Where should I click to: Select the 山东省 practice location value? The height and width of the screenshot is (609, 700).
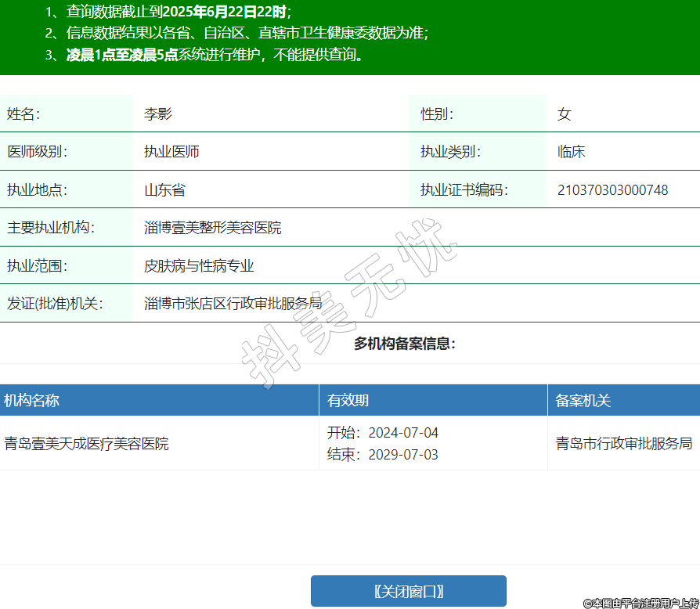pos(164,190)
